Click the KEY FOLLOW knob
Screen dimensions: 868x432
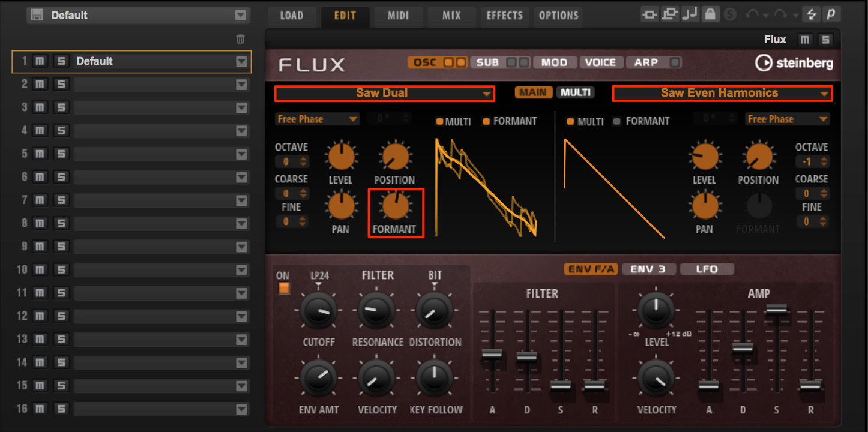tap(435, 379)
